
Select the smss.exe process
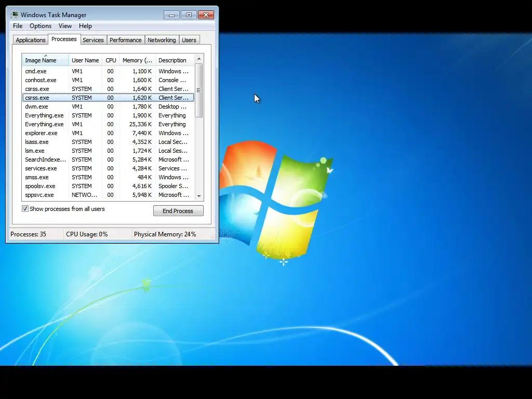click(x=108, y=177)
